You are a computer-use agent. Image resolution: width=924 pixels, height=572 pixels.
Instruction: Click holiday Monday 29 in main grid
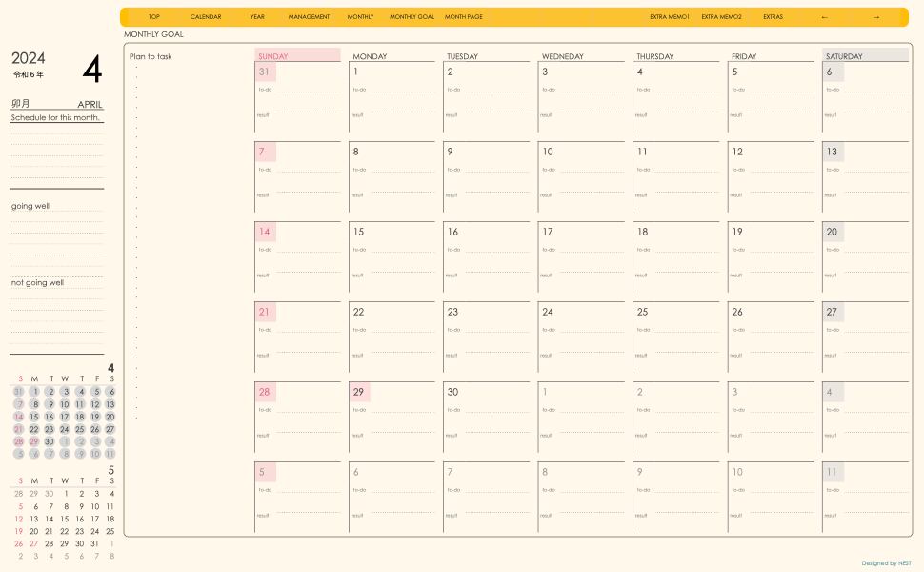tap(358, 392)
